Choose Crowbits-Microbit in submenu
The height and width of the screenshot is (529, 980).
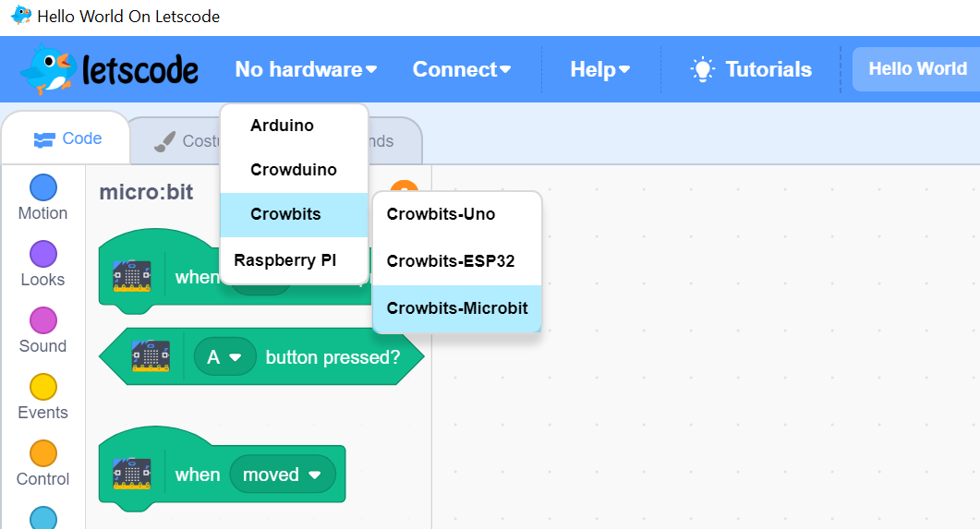(x=457, y=308)
